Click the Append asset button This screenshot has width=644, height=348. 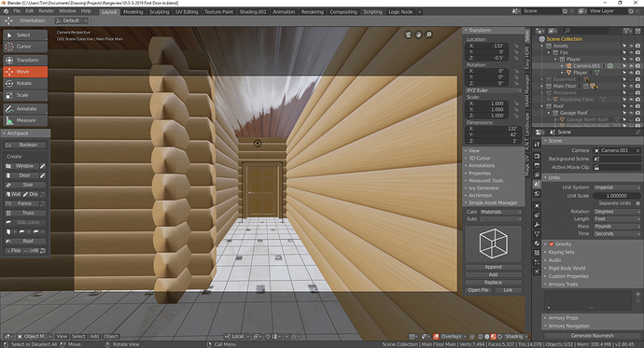click(x=493, y=267)
